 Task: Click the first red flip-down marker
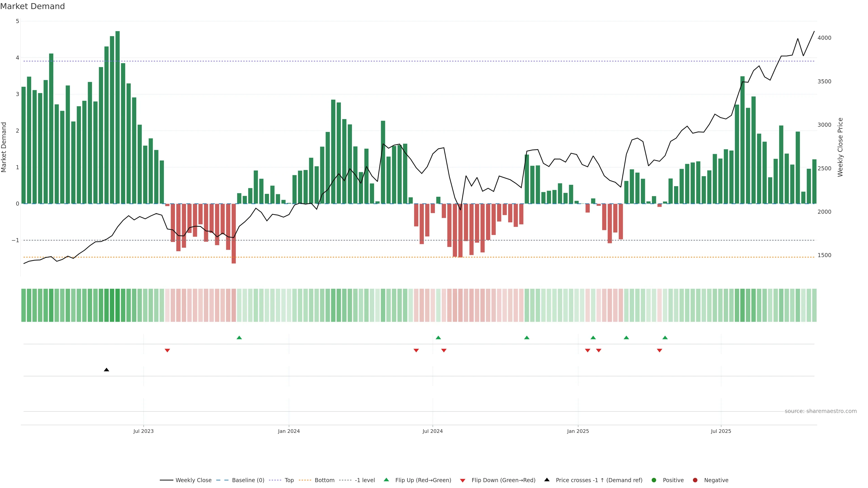click(167, 351)
